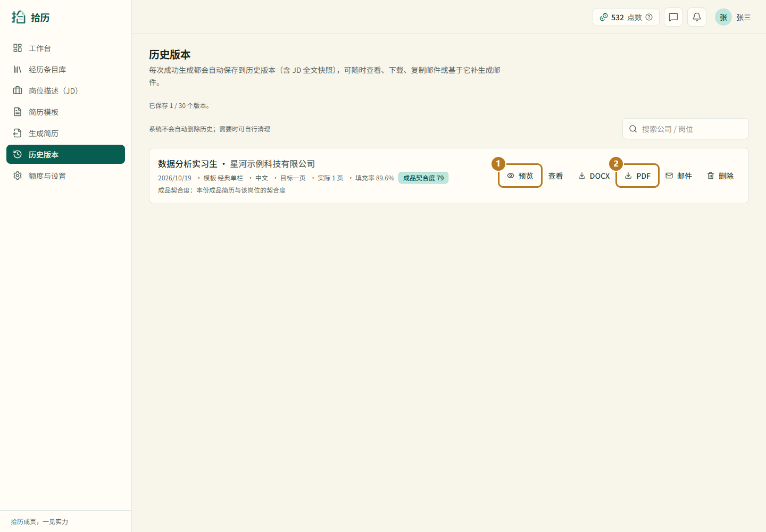Viewport: 766px width, 532px height.
Task: Click the 实际 1 页 text
Action: click(330, 178)
